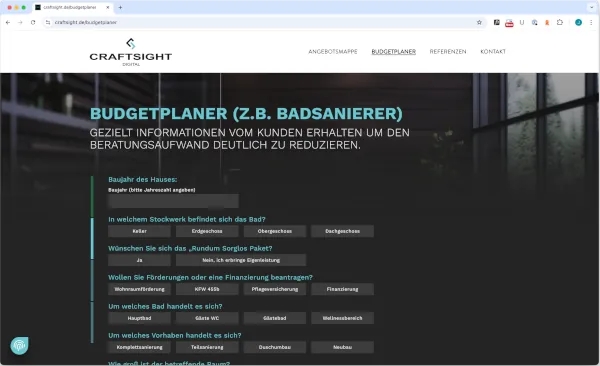
Task: Select Erdgeschoss as floor
Action: point(207,231)
